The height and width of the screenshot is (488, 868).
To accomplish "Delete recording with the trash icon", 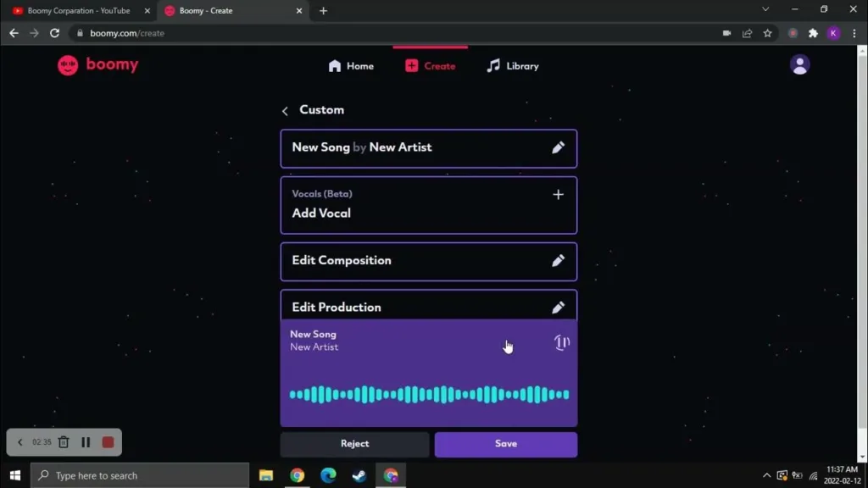I will (x=64, y=442).
